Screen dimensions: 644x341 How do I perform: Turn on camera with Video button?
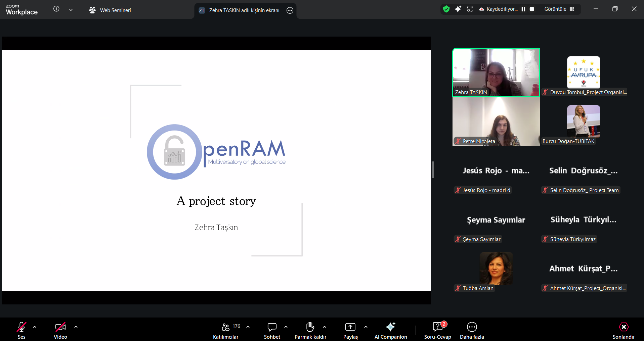(60, 331)
